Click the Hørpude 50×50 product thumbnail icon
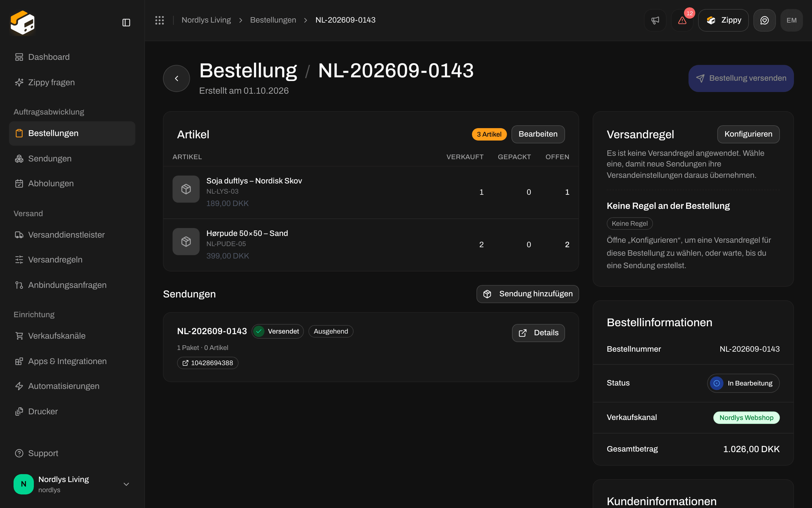 pyautogui.click(x=186, y=242)
